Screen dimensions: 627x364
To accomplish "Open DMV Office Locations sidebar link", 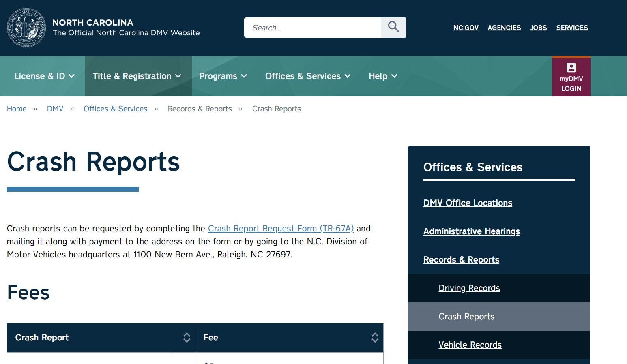I will coord(468,203).
